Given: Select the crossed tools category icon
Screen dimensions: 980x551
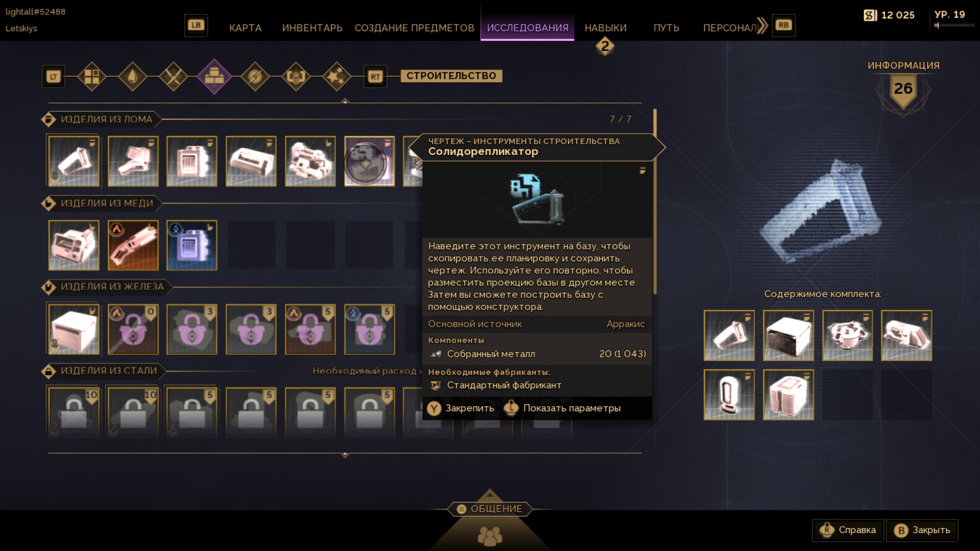Looking at the screenshot, I should click(174, 77).
